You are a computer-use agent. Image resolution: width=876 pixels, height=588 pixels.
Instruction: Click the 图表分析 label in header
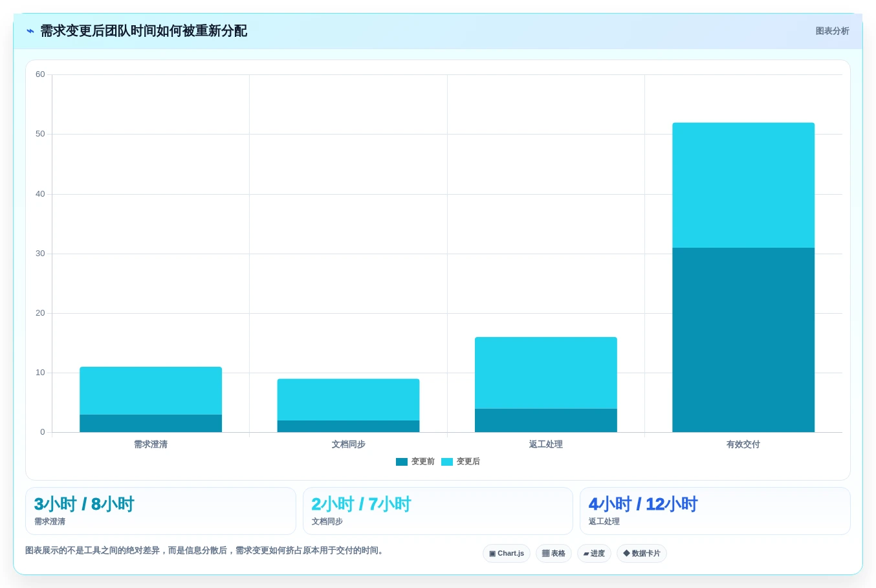pos(832,31)
